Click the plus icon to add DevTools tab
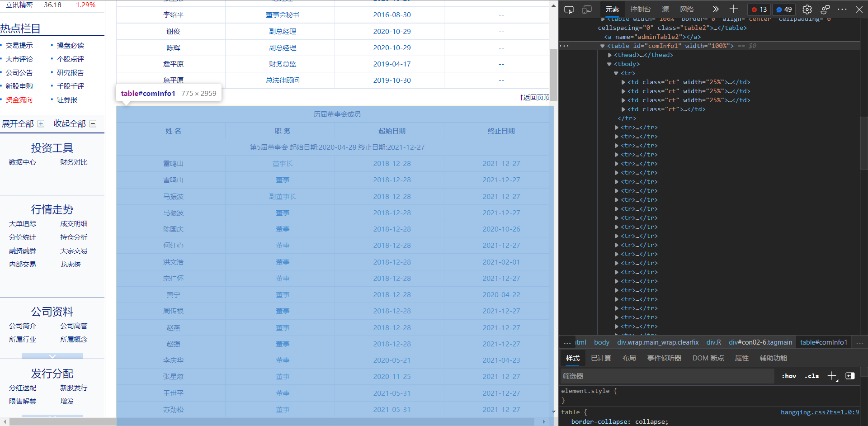The width and height of the screenshot is (868, 426). (733, 9)
